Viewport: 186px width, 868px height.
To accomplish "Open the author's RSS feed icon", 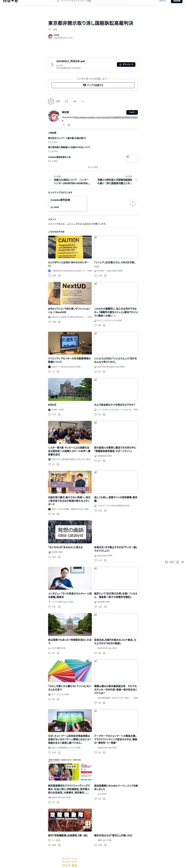I will click(69, 125).
